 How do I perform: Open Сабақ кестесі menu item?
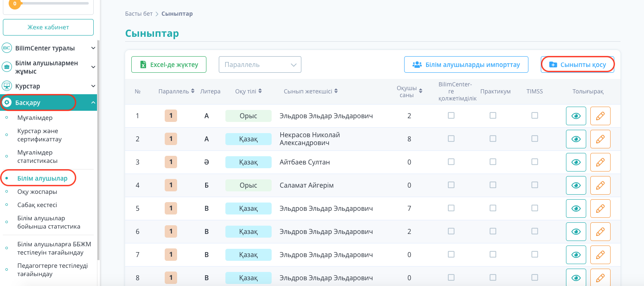[37, 205]
